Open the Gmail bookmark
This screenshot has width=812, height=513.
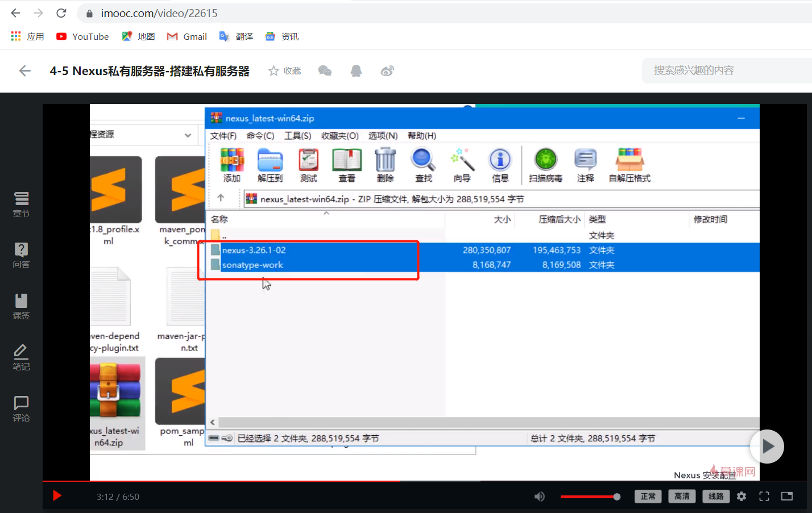pyautogui.click(x=187, y=36)
